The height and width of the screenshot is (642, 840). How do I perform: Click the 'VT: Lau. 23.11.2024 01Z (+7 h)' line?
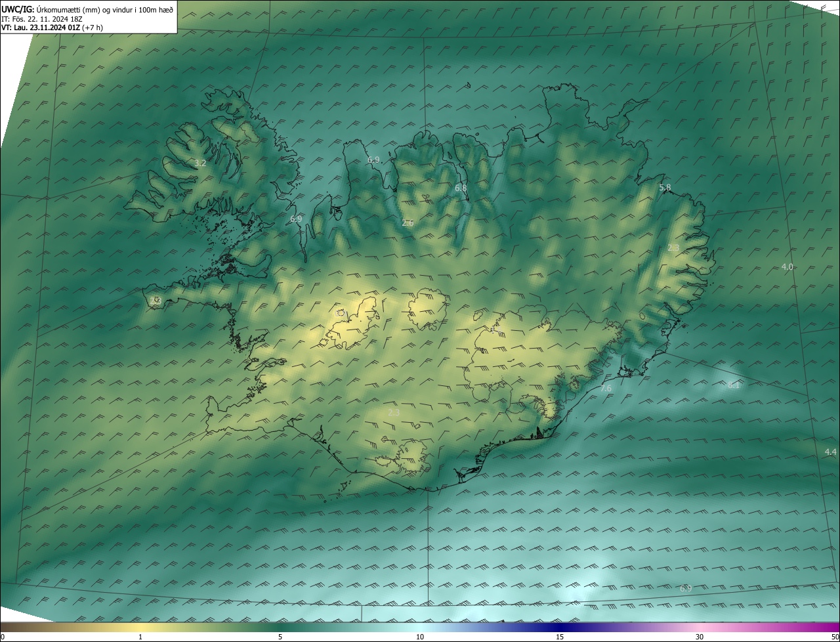(x=52, y=27)
